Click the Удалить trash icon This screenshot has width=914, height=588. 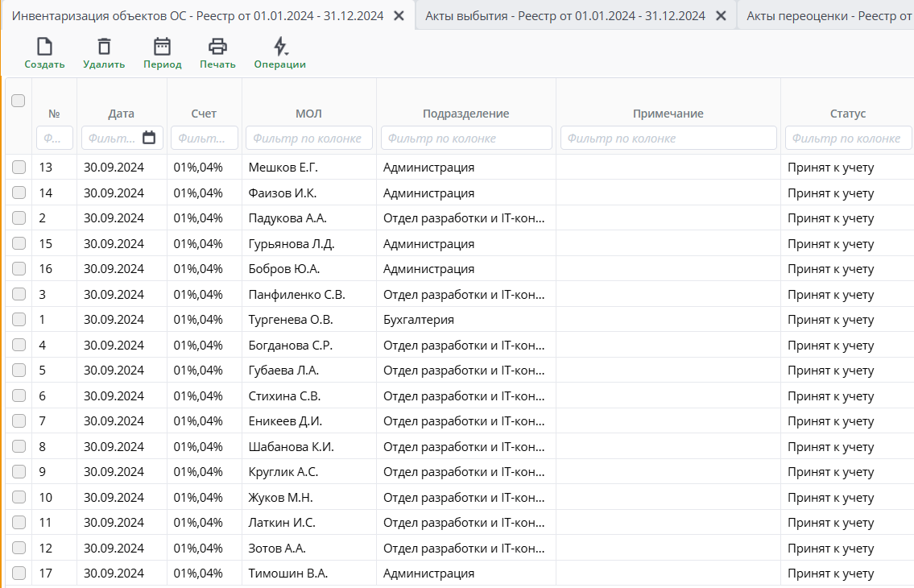104,47
